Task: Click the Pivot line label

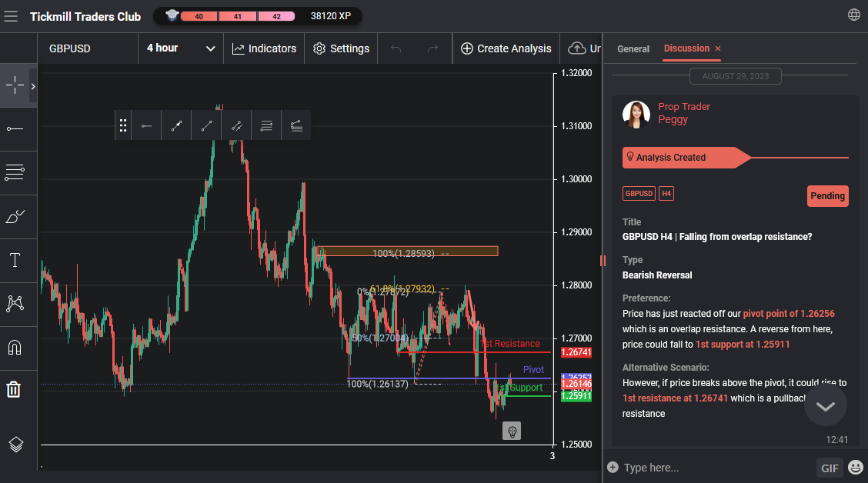Action: (x=533, y=370)
